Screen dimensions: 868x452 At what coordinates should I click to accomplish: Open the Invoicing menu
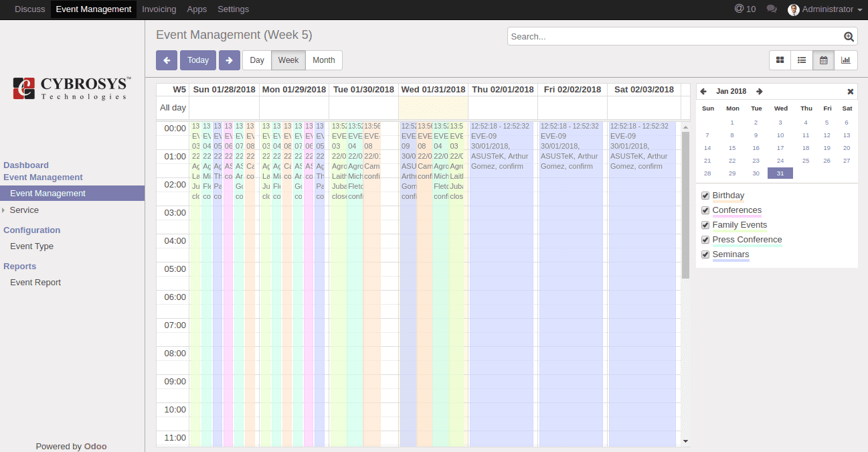(x=159, y=9)
